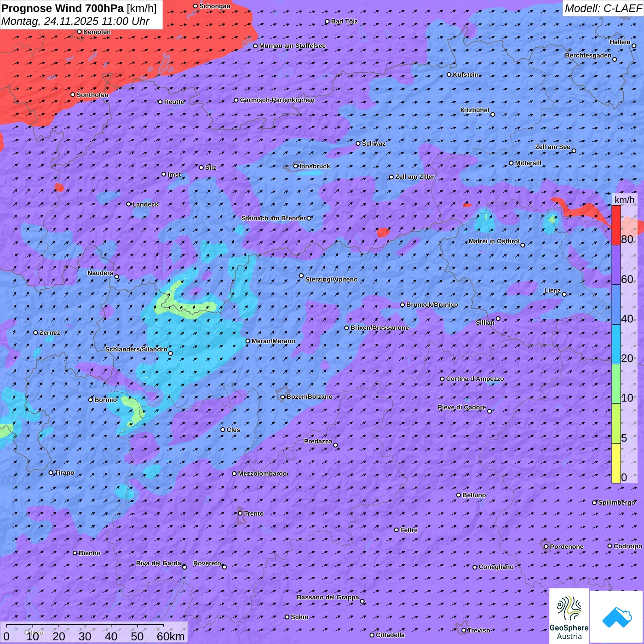Screen dimensions: 644x644
Task: Click the Cittadella city label
Action: [391, 635]
